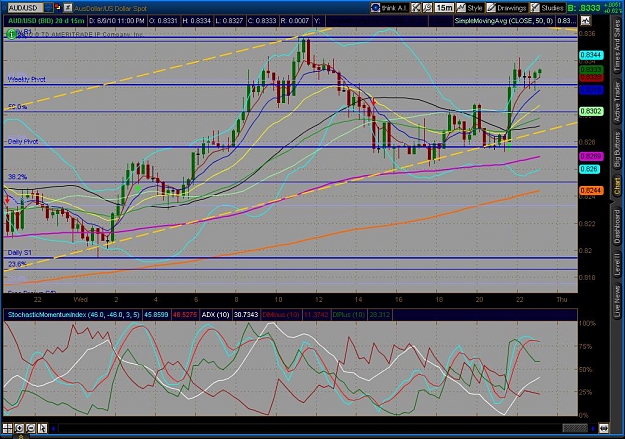625x439 pixels.
Task: Click the red-yellow link color icon
Action: point(58,7)
